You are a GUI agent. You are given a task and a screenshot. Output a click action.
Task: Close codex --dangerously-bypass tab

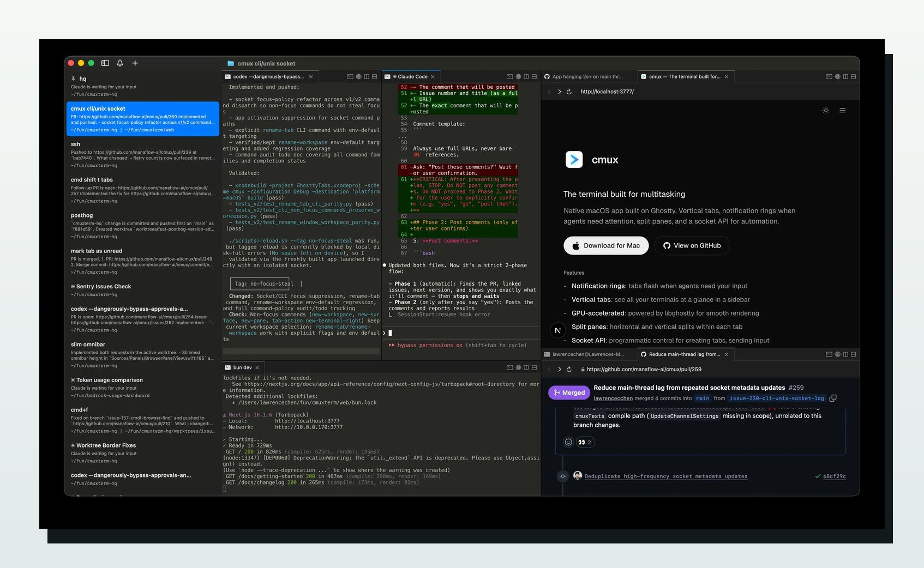coord(311,77)
